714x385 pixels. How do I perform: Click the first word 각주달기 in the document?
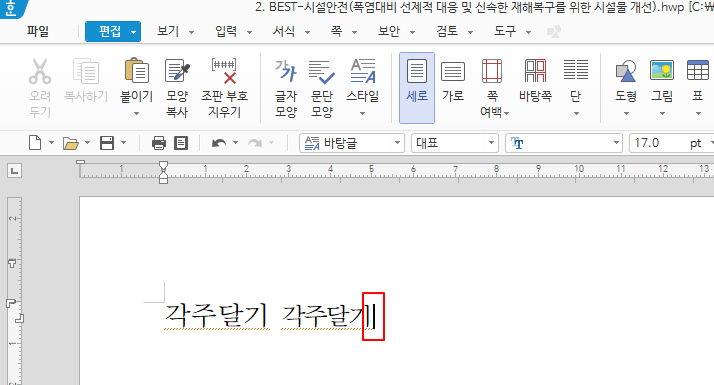pos(216,315)
